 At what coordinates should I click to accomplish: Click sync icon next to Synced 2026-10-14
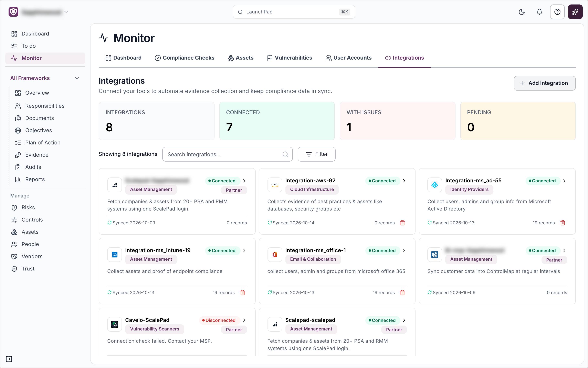point(270,223)
